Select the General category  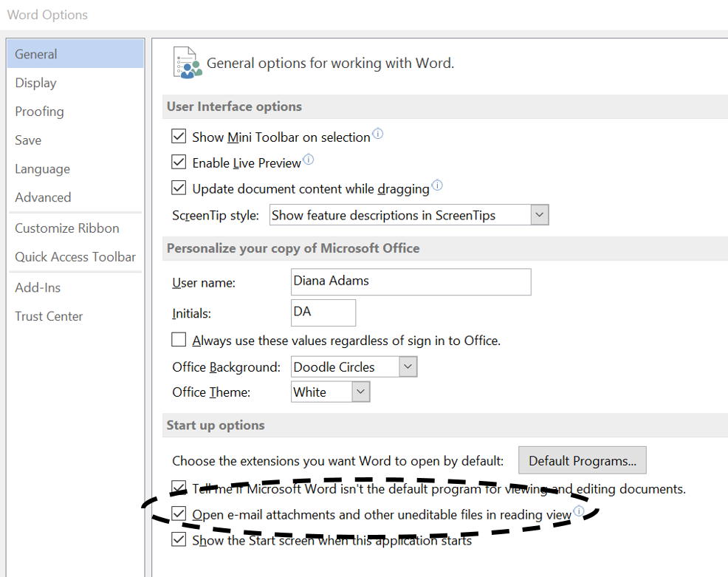click(x=75, y=54)
